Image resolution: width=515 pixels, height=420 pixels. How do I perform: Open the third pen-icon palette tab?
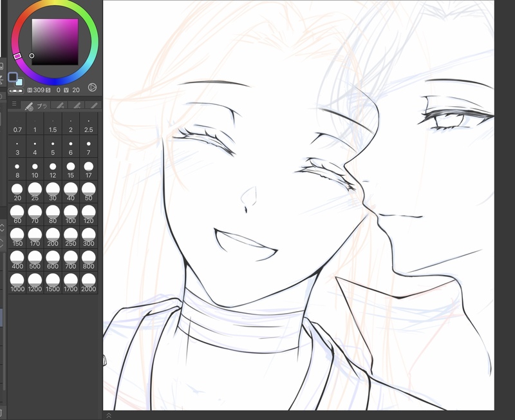point(77,106)
